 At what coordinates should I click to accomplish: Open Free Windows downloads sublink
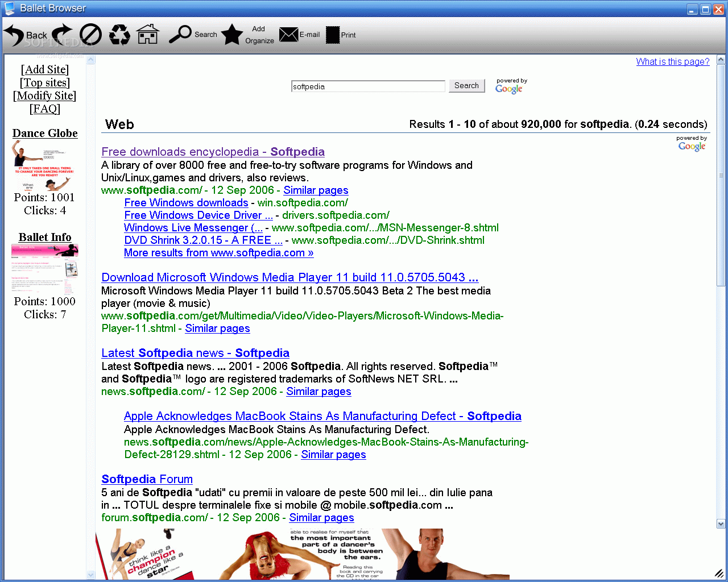pyautogui.click(x=186, y=203)
